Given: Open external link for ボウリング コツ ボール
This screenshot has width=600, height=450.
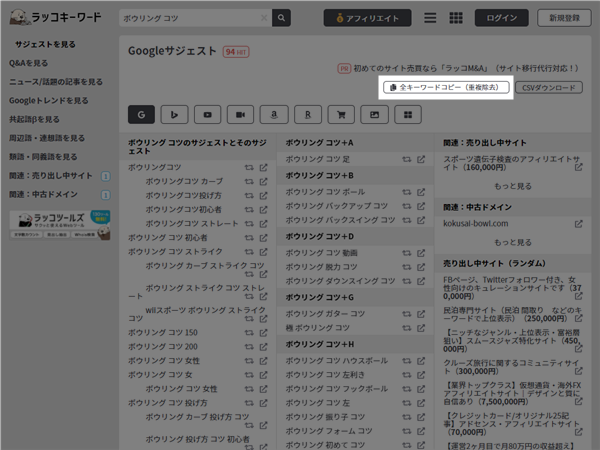Looking at the screenshot, I should pos(421,192).
